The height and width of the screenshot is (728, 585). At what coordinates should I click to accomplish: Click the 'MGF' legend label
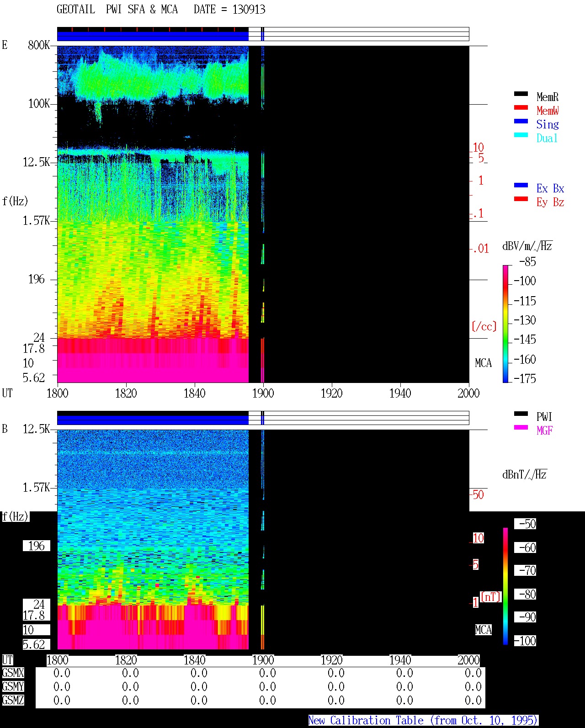(545, 430)
